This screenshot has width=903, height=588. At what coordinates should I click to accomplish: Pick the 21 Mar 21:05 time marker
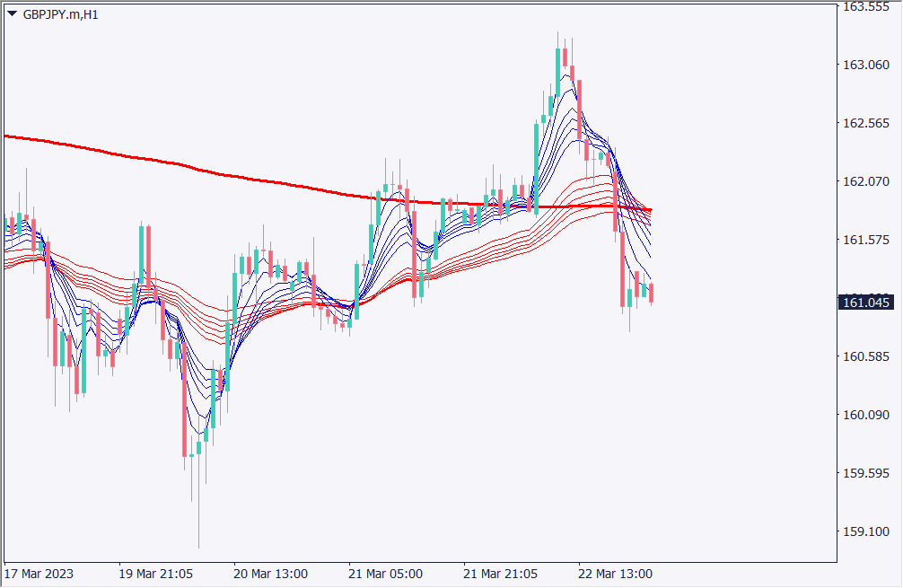tap(501, 574)
